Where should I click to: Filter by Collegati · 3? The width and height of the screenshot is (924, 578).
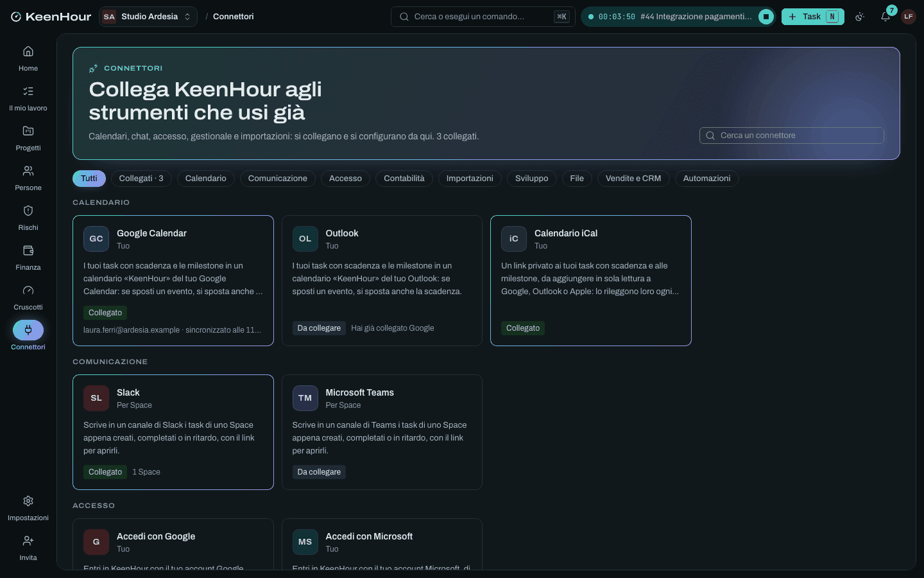141,179
